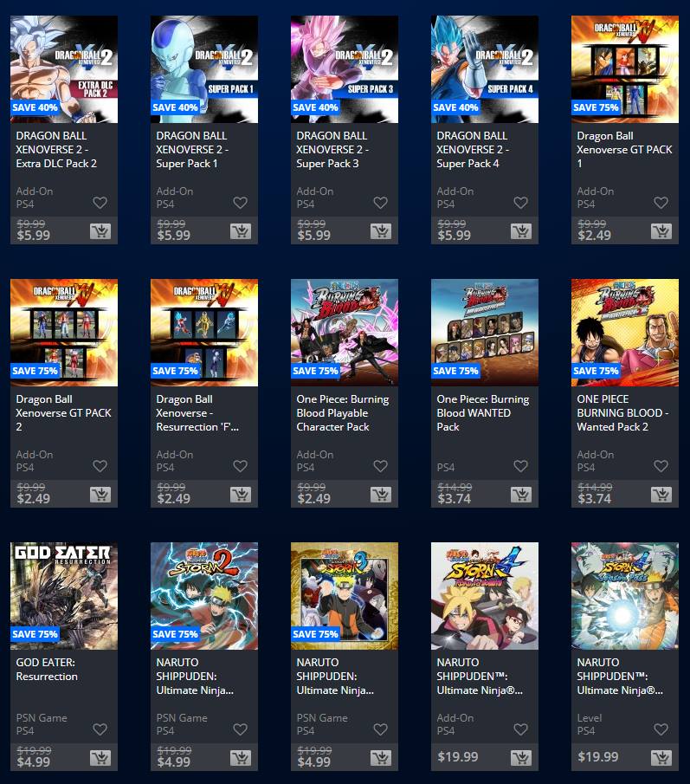Add Super Pack 3 to cart
The width and height of the screenshot is (690, 784).
click(x=381, y=231)
